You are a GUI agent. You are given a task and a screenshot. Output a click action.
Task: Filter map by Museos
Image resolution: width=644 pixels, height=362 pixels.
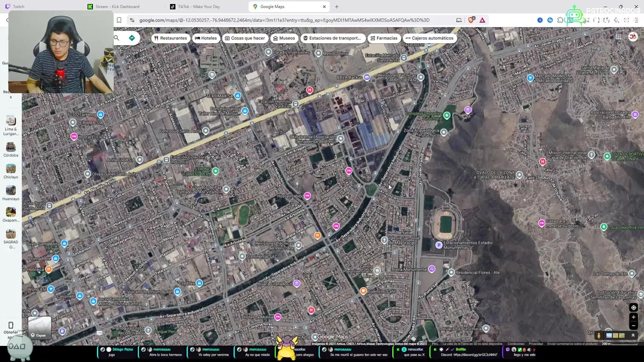tap(284, 38)
